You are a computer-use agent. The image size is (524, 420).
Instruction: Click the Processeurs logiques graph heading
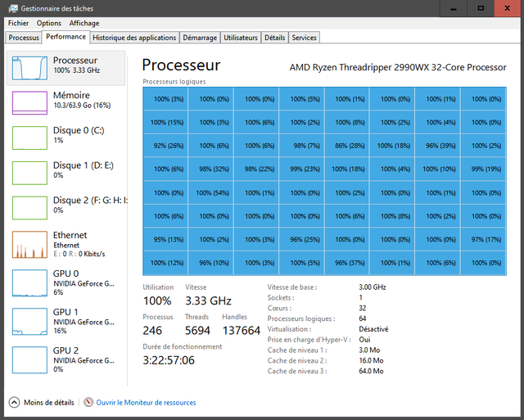coord(174,82)
